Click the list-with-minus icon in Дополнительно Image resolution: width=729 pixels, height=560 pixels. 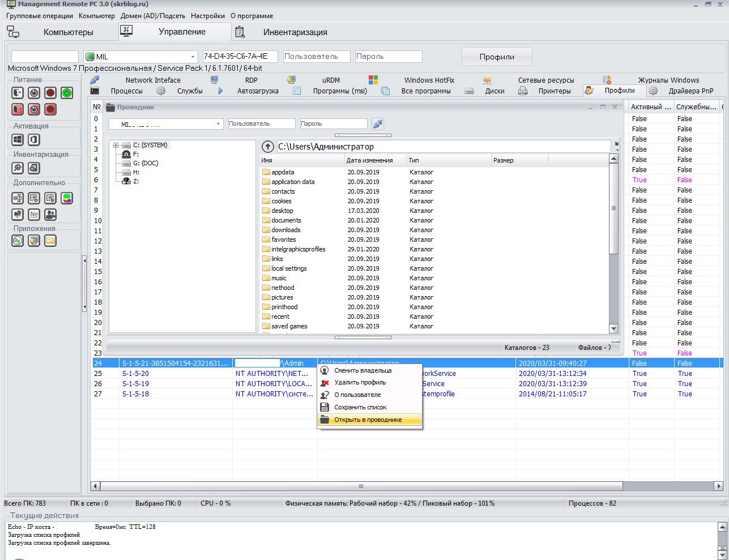50,198
